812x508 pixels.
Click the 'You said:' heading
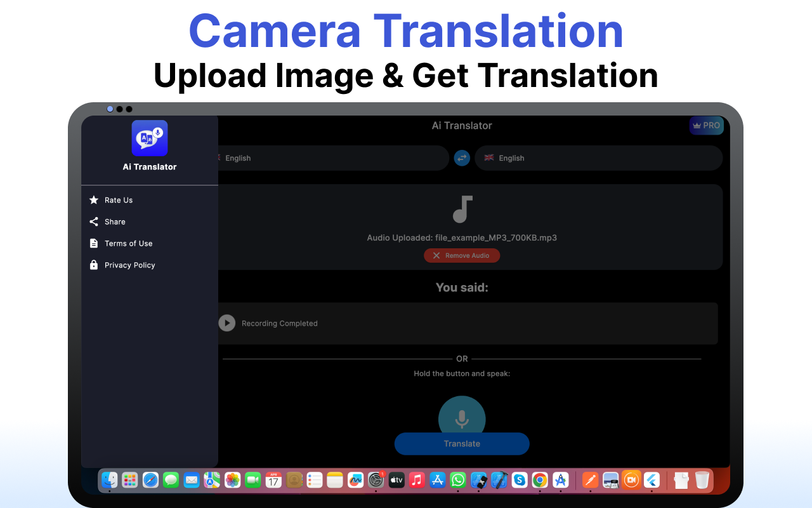click(462, 288)
